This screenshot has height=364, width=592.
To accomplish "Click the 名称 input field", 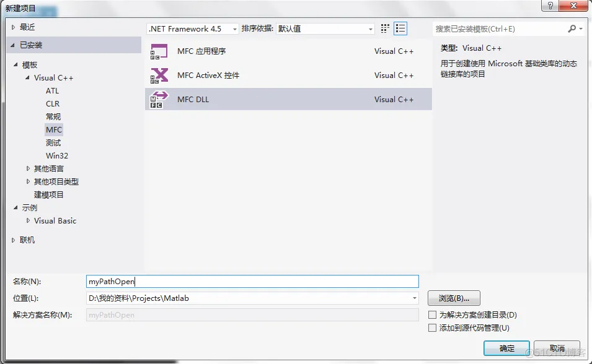I will point(252,282).
